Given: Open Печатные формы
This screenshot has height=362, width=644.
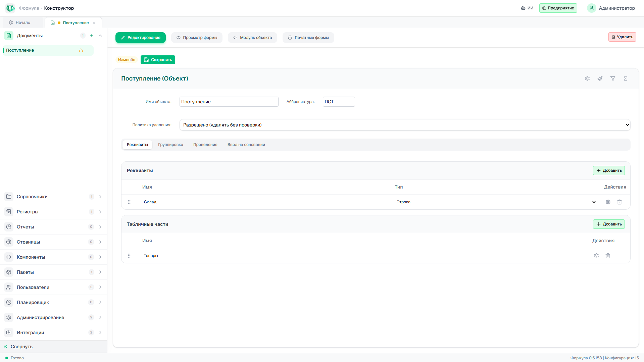Looking at the screenshot, I should click(x=308, y=38).
